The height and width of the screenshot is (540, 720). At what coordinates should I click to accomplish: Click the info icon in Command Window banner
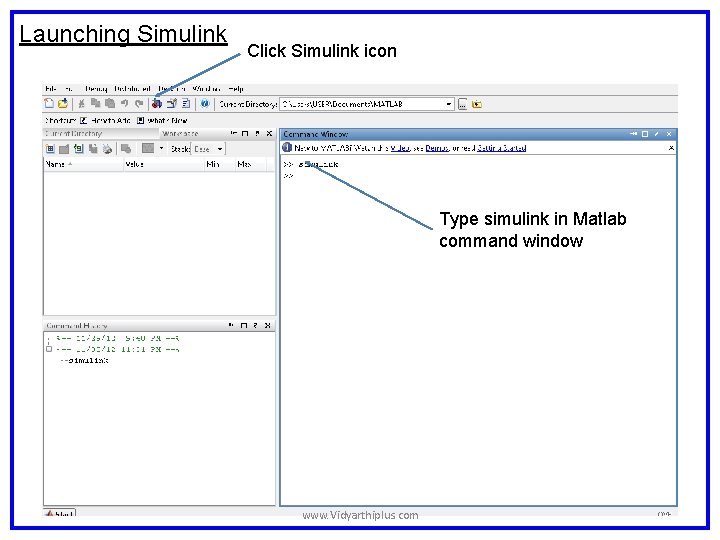[287, 148]
